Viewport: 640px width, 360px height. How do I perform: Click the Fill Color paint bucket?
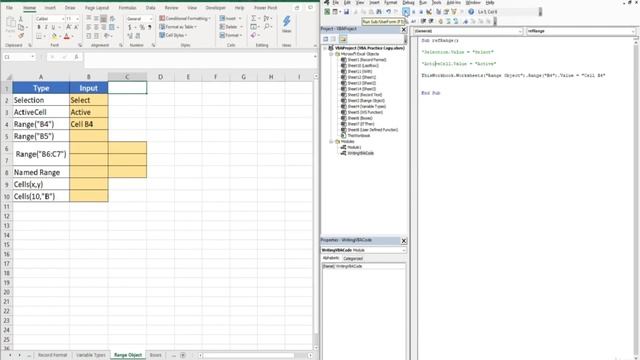[x=54, y=36]
